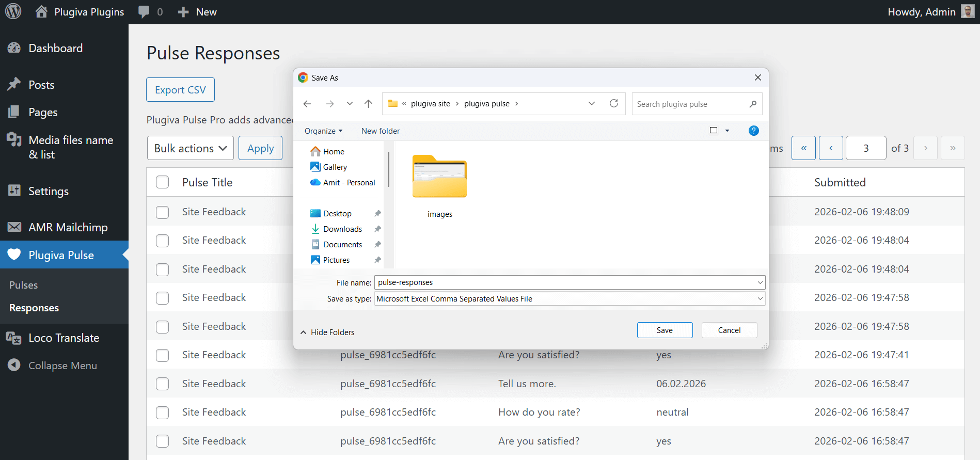Expand the address bar previous locations dropdown
The image size is (980, 460).
pos(592,104)
